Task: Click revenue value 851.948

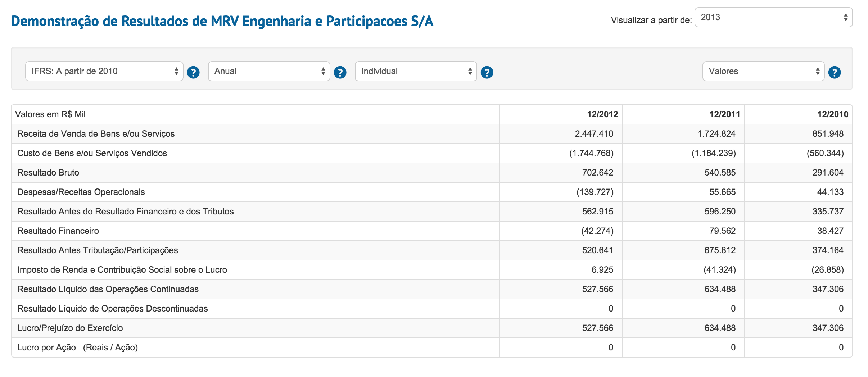Action: tap(828, 134)
